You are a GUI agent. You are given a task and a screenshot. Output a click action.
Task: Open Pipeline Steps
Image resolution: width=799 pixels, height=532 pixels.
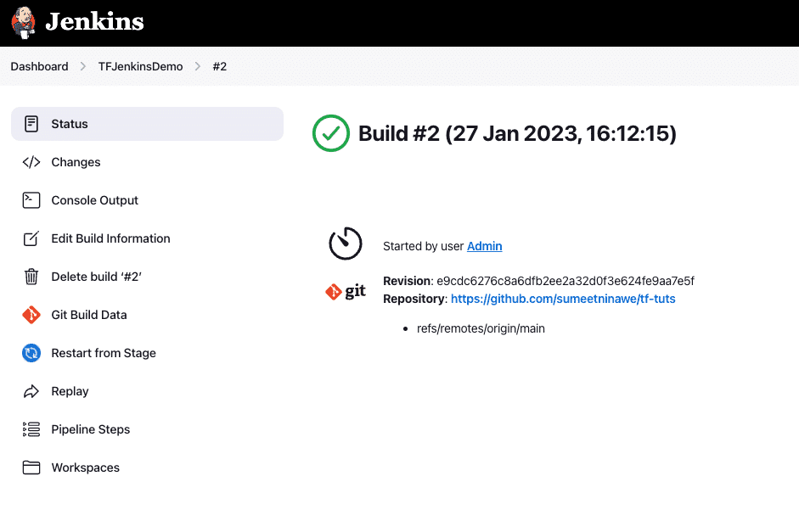pos(91,429)
